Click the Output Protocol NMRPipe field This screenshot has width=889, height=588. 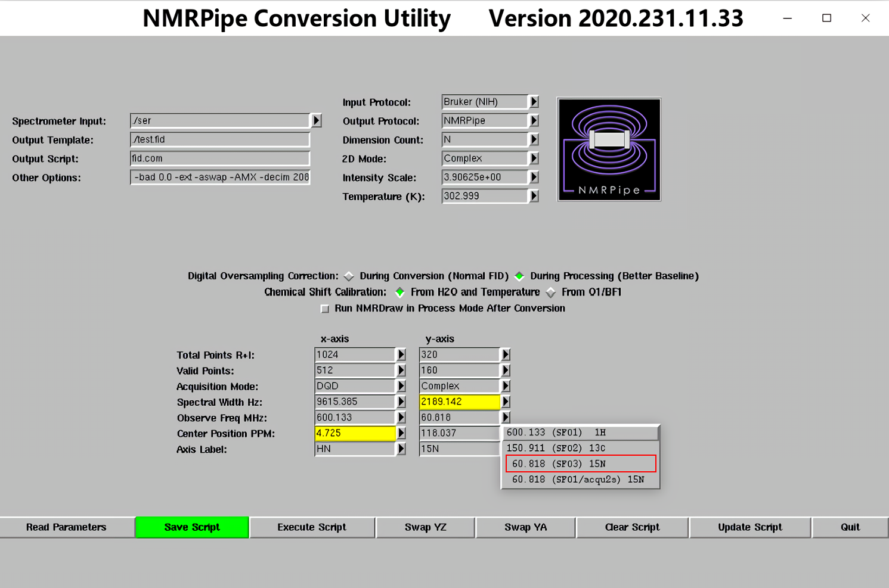point(485,120)
